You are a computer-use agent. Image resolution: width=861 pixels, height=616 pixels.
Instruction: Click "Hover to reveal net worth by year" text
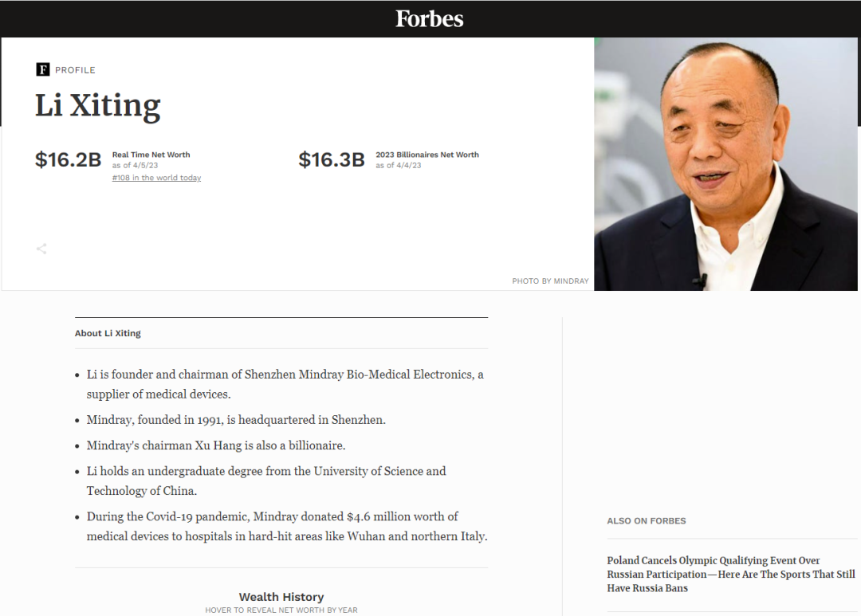(281, 610)
